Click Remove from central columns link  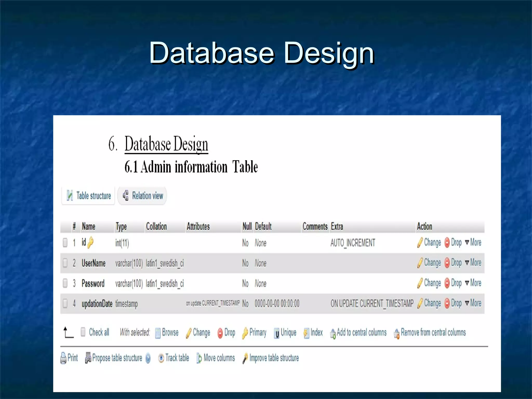click(433, 332)
